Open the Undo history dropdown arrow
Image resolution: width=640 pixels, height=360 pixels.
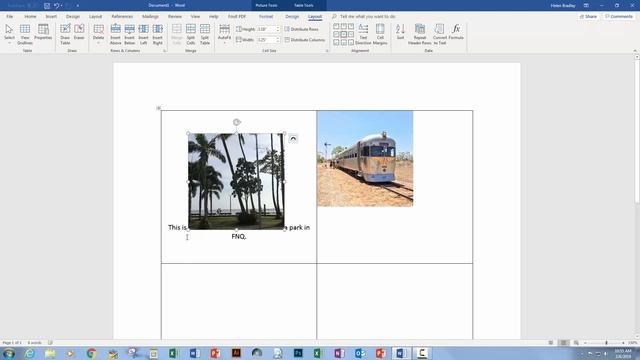(62, 6)
